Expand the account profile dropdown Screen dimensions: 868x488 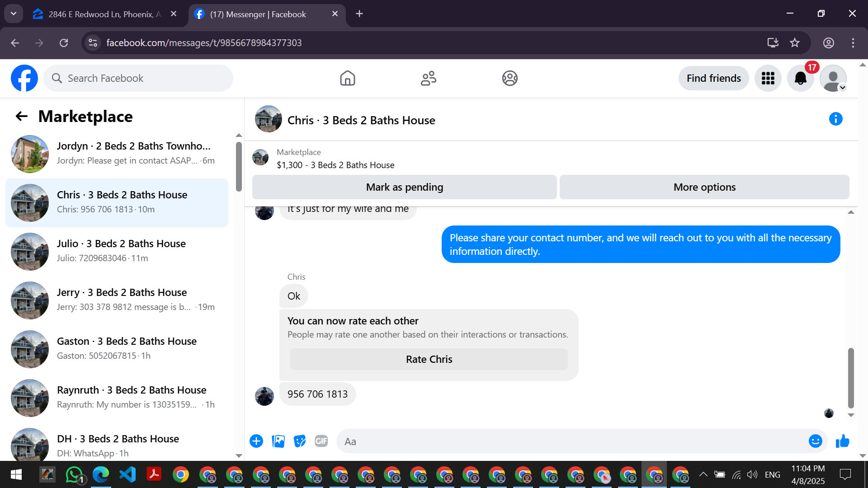tap(834, 78)
